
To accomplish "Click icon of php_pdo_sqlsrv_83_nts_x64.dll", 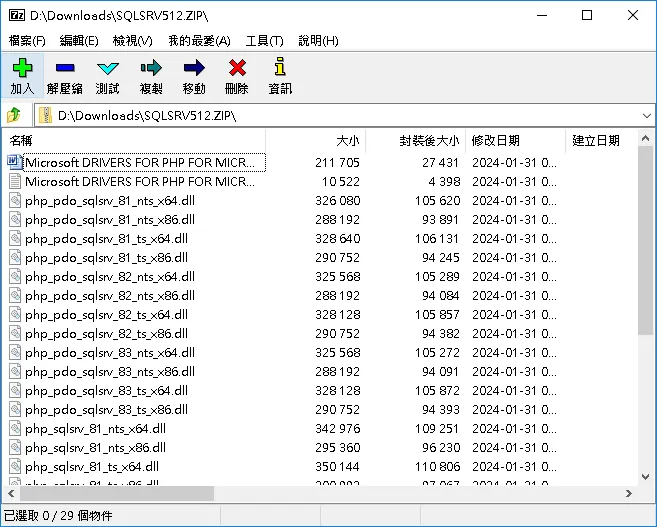I will tap(15, 352).
